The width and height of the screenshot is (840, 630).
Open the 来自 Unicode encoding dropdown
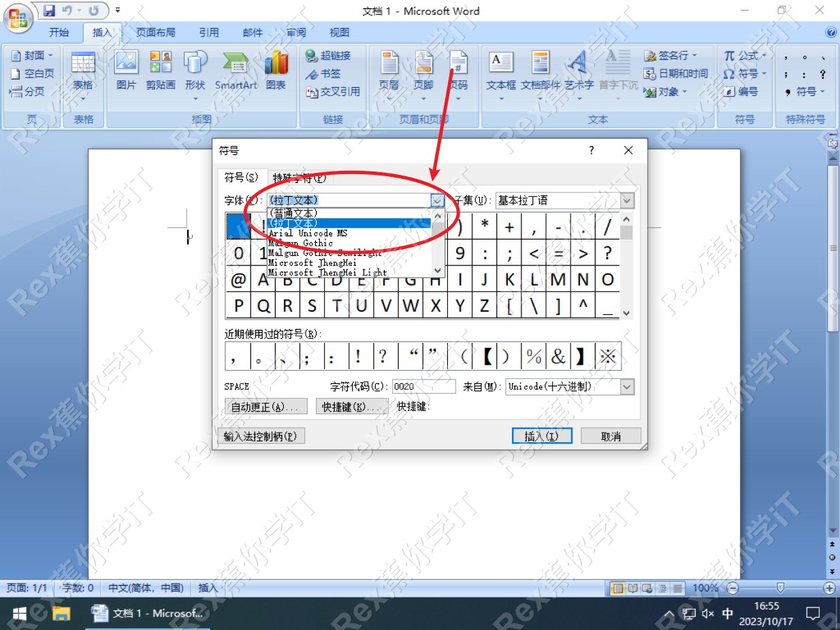[x=626, y=386]
